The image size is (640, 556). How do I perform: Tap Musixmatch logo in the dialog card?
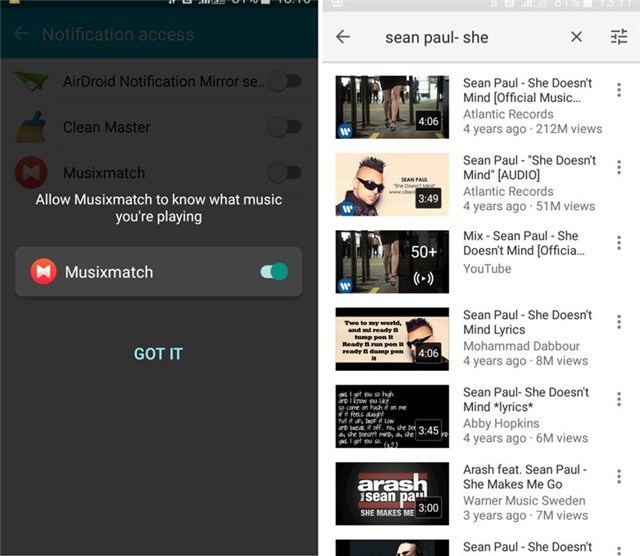pyautogui.click(x=43, y=271)
